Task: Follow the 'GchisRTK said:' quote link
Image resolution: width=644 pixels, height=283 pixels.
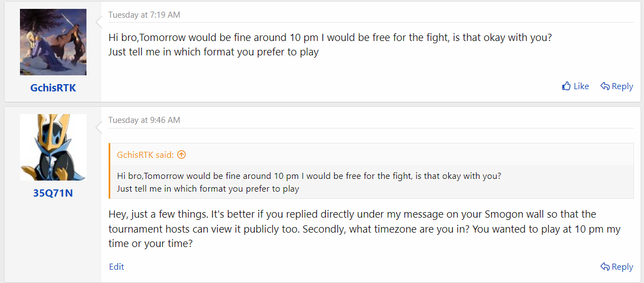Action: [x=146, y=155]
